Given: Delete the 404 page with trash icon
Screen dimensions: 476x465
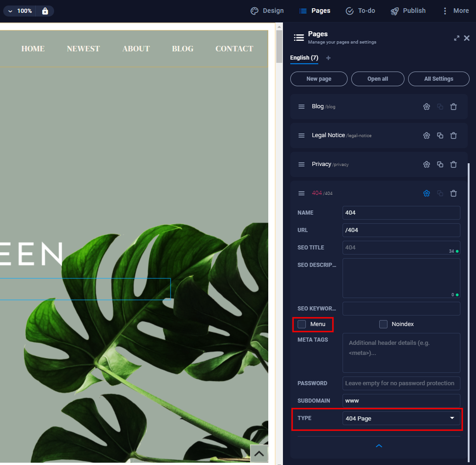Looking at the screenshot, I should [454, 194].
